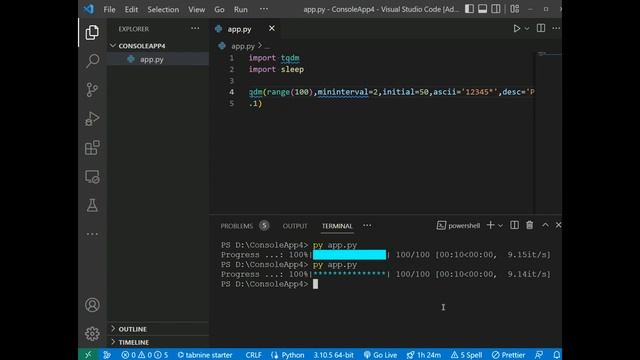Open the Search view in activity bar
This screenshot has height=360, width=640.
(x=92, y=61)
